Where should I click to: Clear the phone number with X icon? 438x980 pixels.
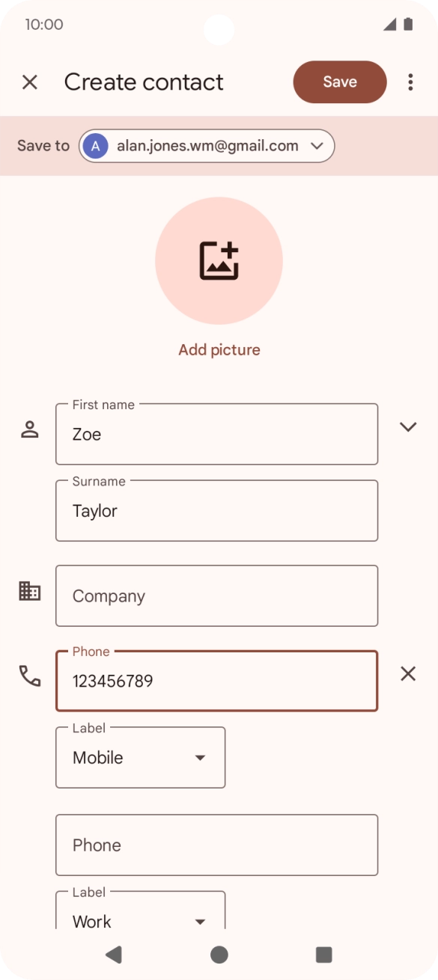click(408, 674)
